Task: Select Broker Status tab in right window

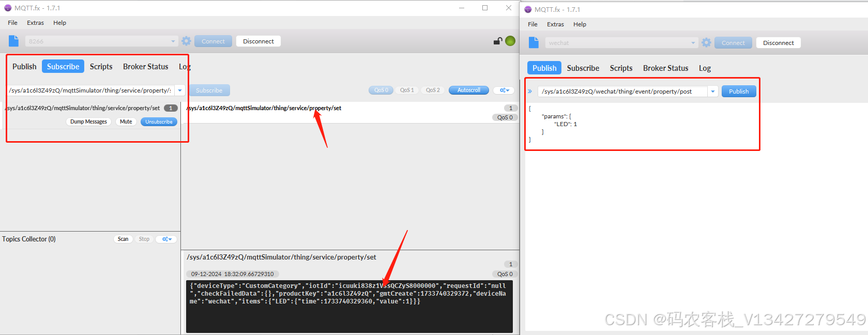Action: point(666,68)
